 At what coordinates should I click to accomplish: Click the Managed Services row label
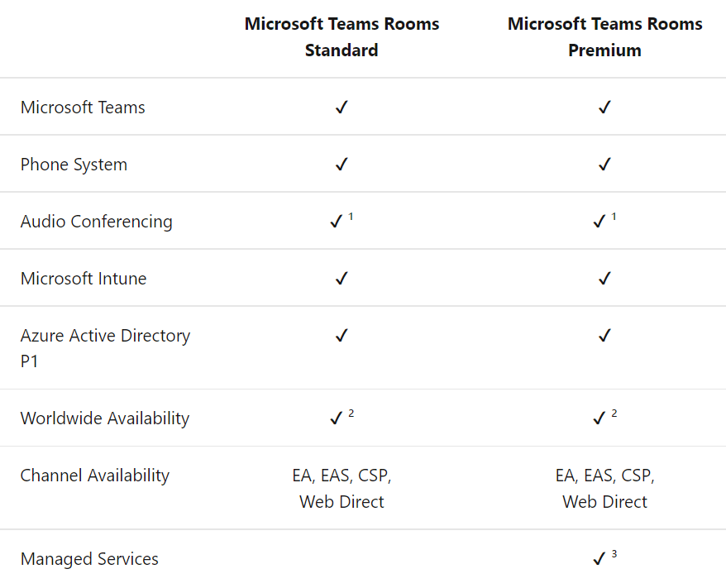(x=89, y=559)
